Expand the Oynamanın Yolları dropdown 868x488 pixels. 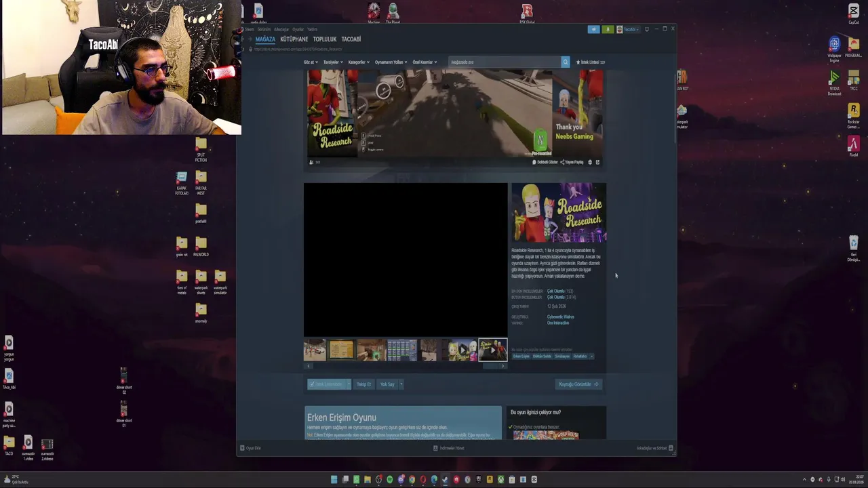(x=391, y=62)
